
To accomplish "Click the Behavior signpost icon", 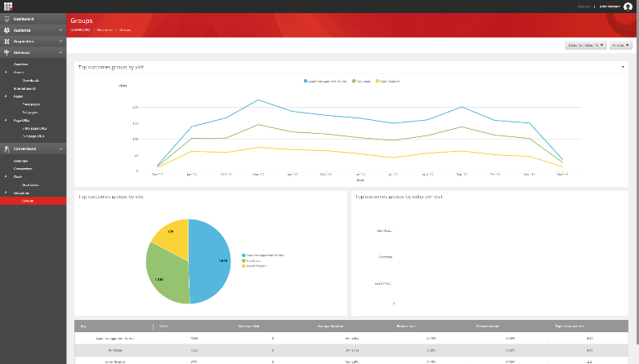I will click(x=7, y=52).
